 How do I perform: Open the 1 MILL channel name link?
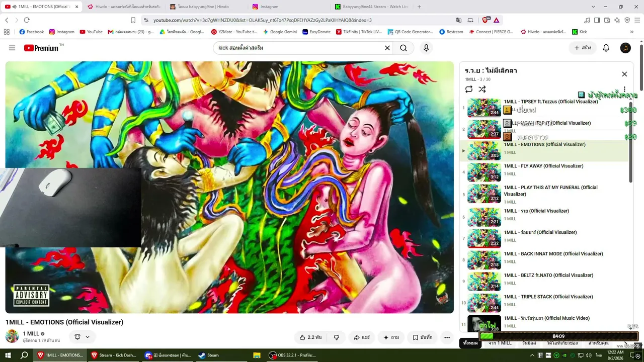pos(31,333)
